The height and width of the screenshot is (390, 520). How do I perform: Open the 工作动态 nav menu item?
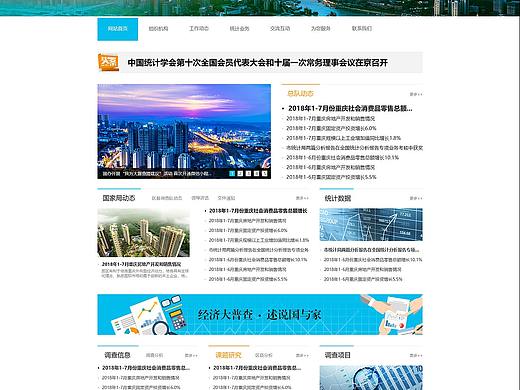click(199, 29)
